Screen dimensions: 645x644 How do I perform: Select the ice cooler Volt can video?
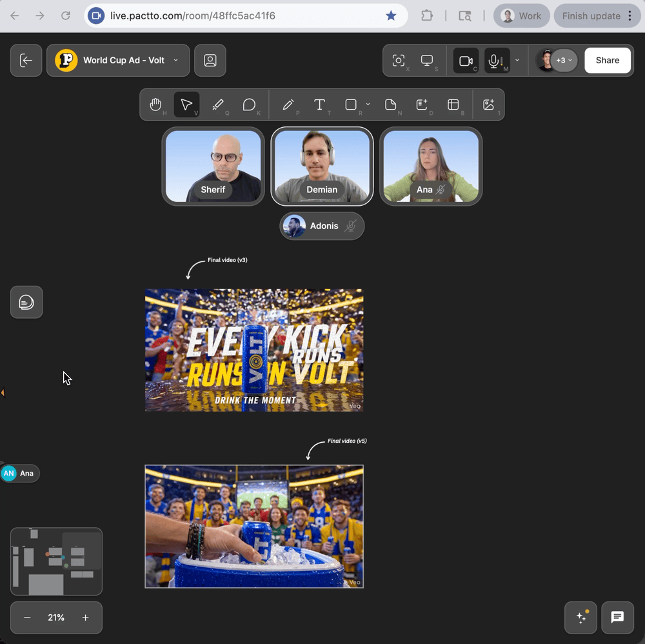click(x=254, y=527)
